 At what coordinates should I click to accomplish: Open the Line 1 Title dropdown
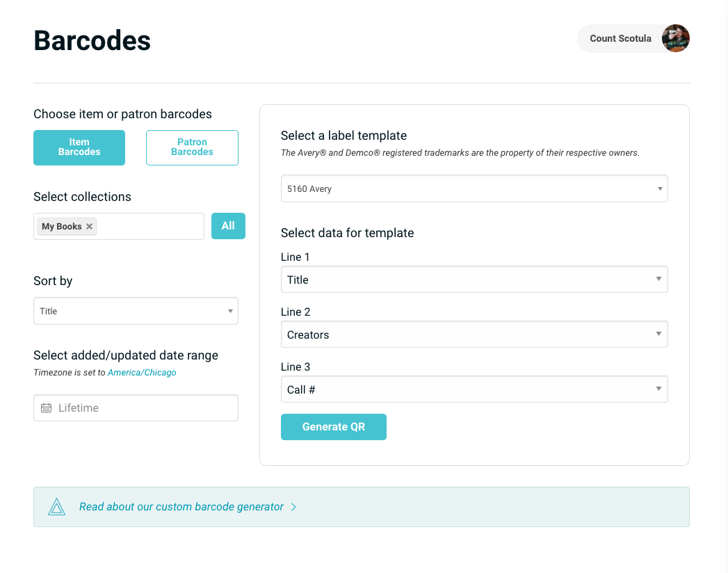(x=474, y=280)
